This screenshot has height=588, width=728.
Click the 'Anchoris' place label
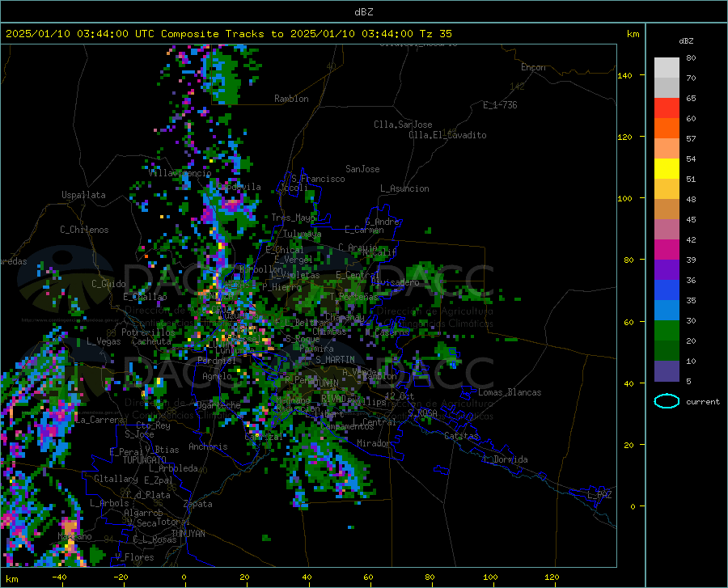click(x=208, y=446)
